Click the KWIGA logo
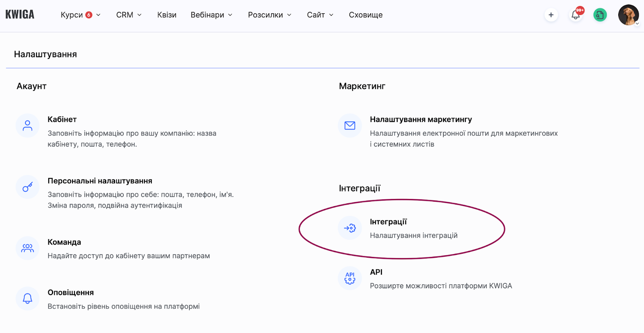 20,15
